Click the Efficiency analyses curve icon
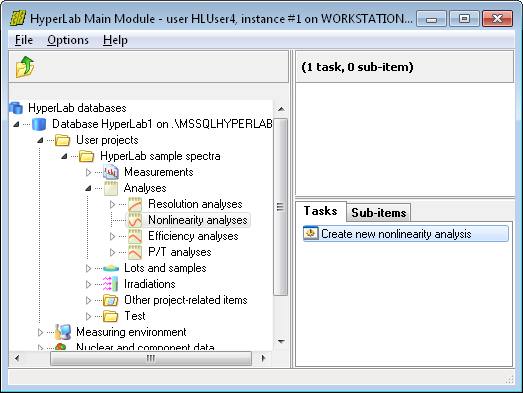Viewport: 523px width, 393px height. [135, 236]
